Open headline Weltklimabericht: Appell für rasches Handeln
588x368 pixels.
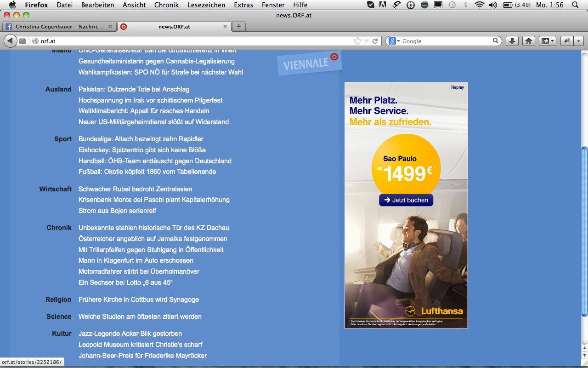(144, 111)
